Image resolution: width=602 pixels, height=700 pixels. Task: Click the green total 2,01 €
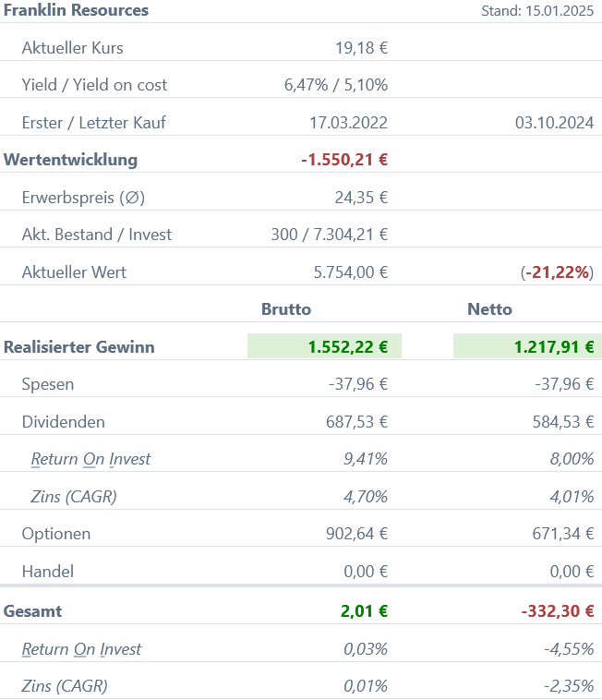pyautogui.click(x=364, y=611)
